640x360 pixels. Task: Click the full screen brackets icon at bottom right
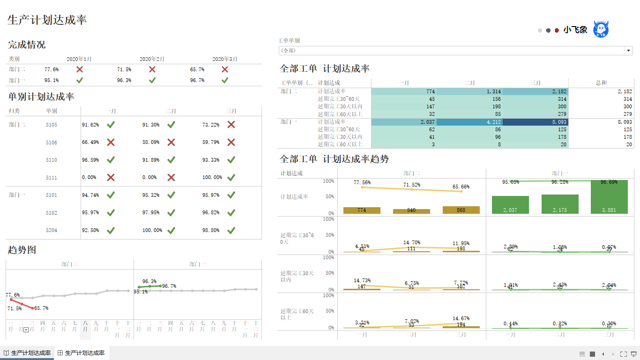click(623, 354)
